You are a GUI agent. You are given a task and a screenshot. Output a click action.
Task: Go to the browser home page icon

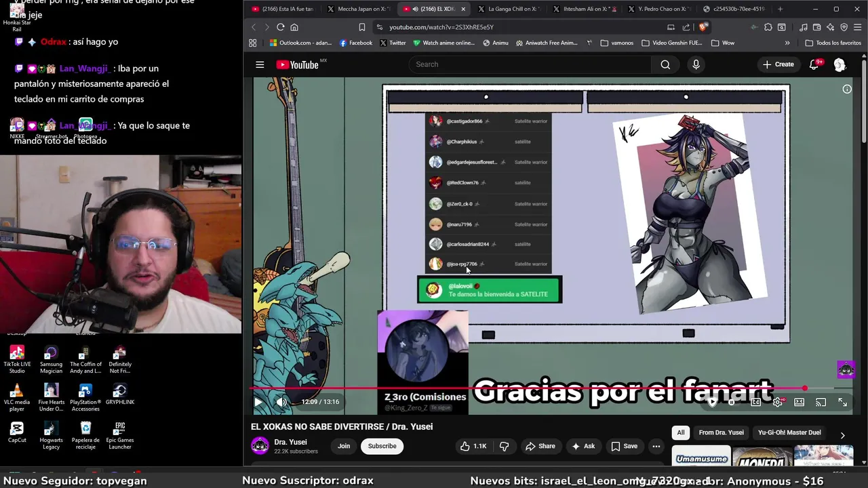tap(294, 27)
